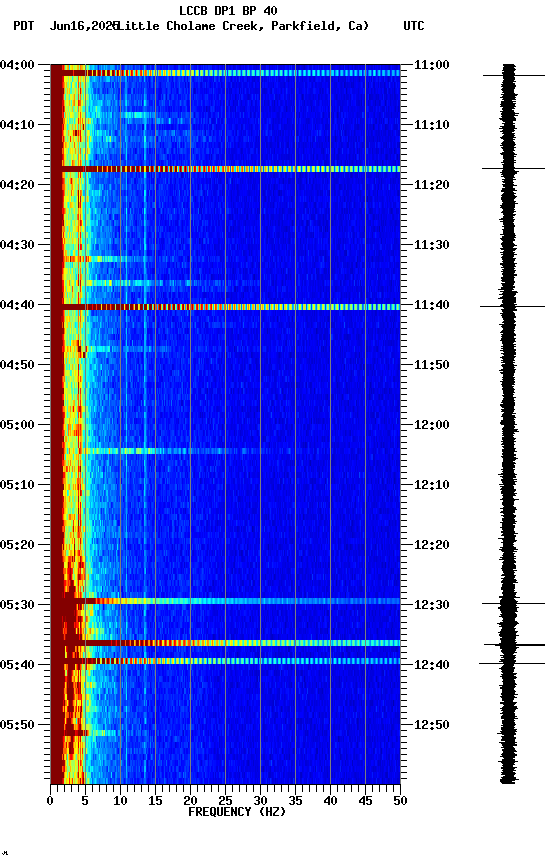Select the 05:00 PDT time label

pos(17,425)
